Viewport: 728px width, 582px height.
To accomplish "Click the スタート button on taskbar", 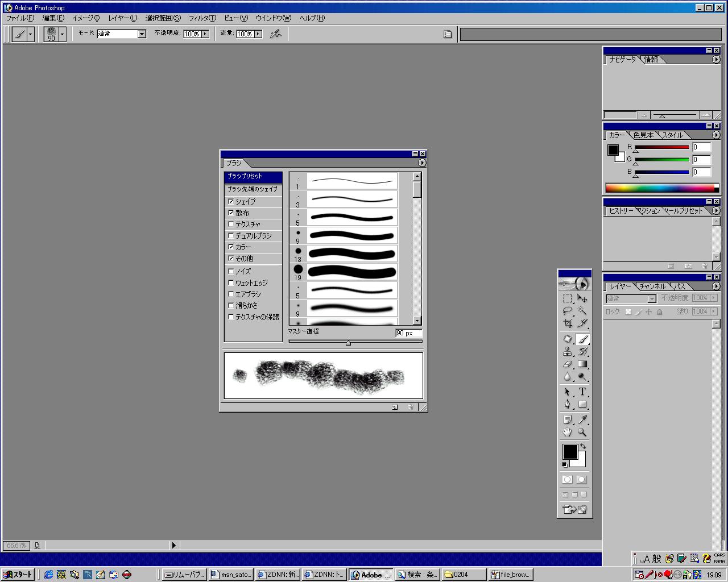I will [18, 575].
